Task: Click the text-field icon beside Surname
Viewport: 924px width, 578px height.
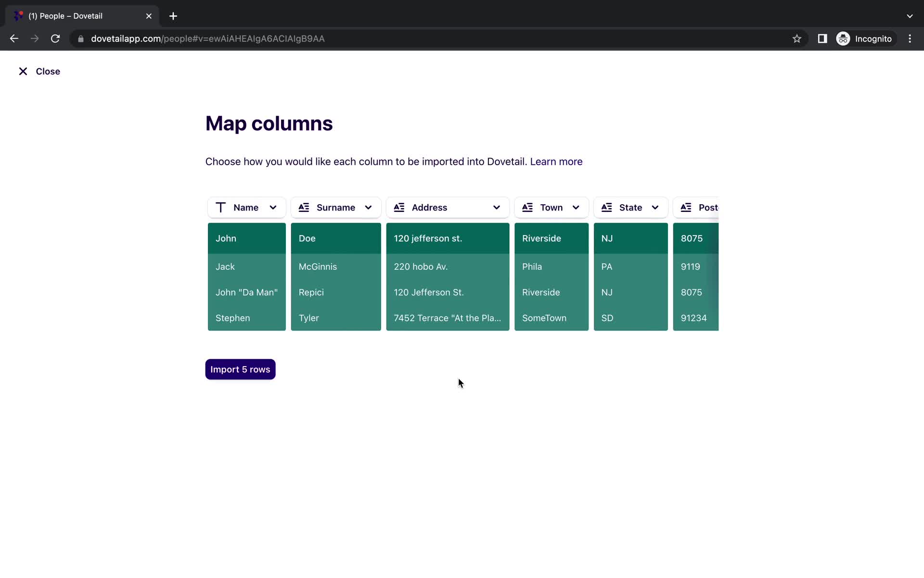Action: (x=304, y=208)
